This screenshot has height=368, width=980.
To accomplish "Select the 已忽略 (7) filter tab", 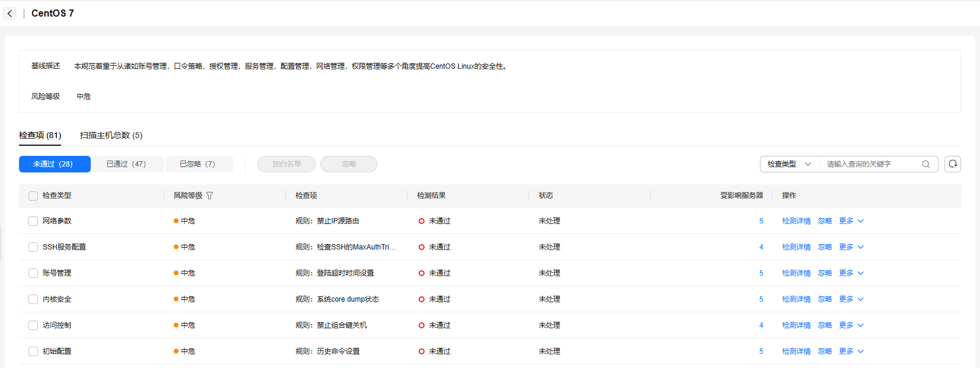I will tap(199, 164).
